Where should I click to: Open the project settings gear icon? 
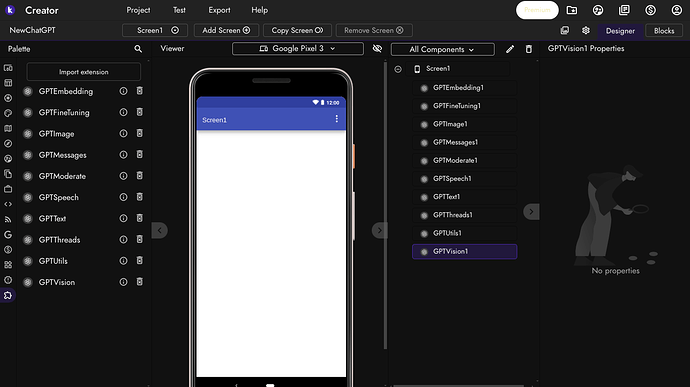click(585, 31)
